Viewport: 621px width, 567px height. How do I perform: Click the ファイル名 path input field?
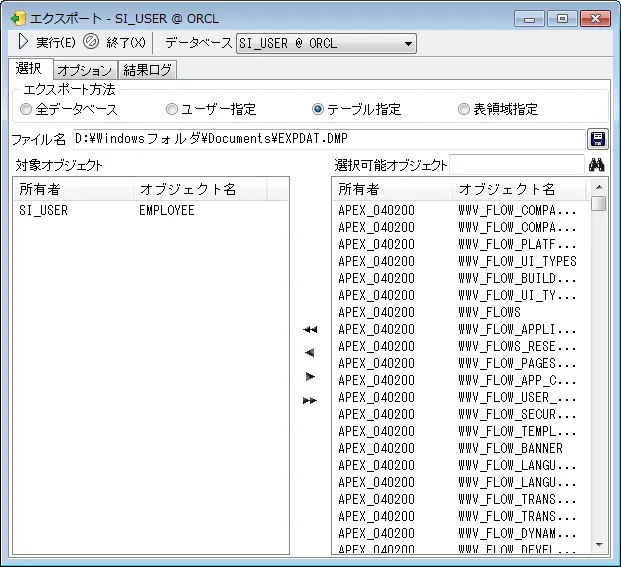click(x=329, y=139)
